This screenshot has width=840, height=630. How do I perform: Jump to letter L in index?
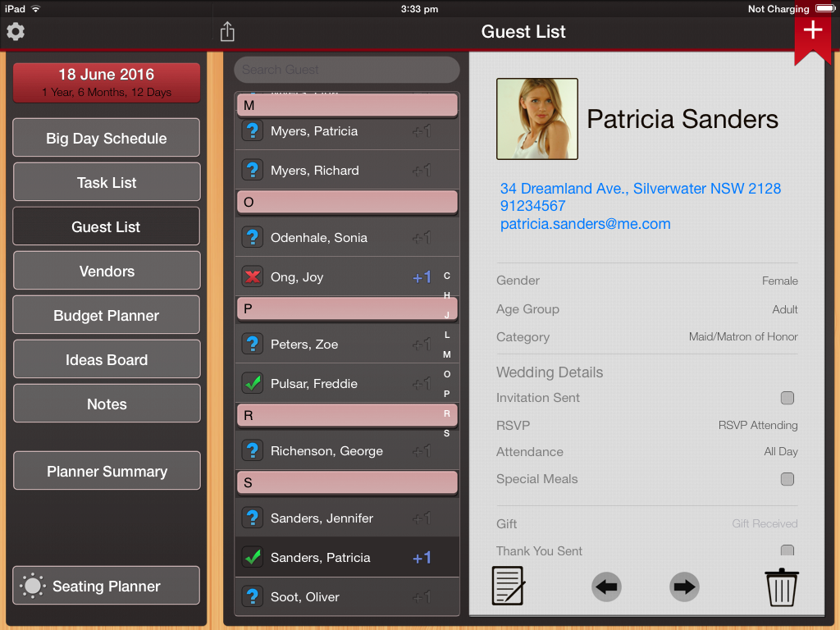447,335
